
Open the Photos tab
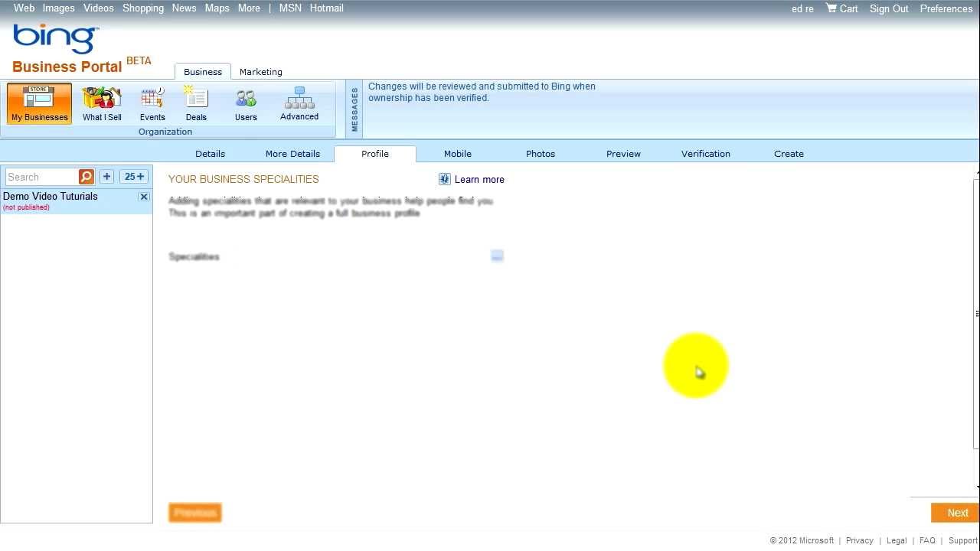(541, 154)
